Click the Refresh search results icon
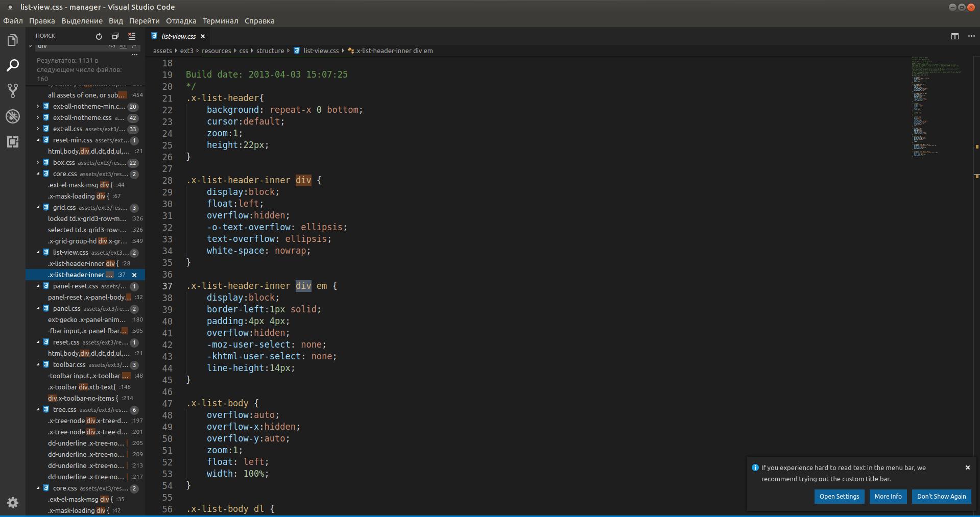The image size is (980, 517). 99,36
